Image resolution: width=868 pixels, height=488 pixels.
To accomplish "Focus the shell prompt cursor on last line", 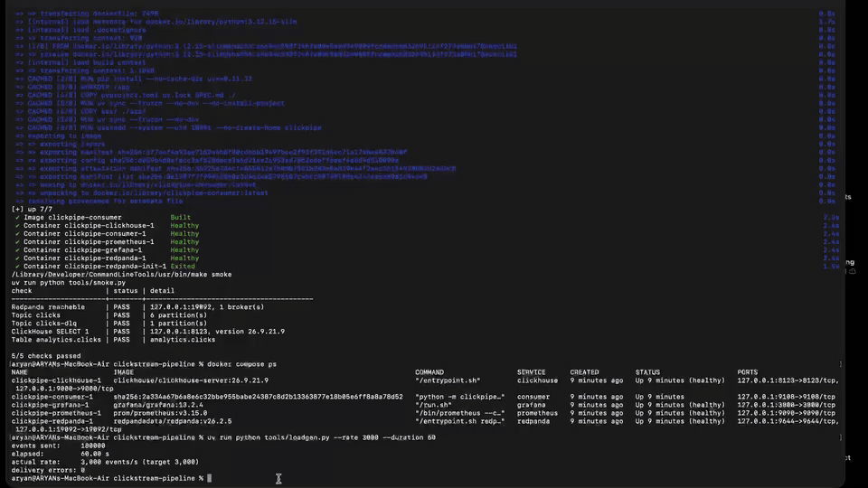I will tap(209, 479).
